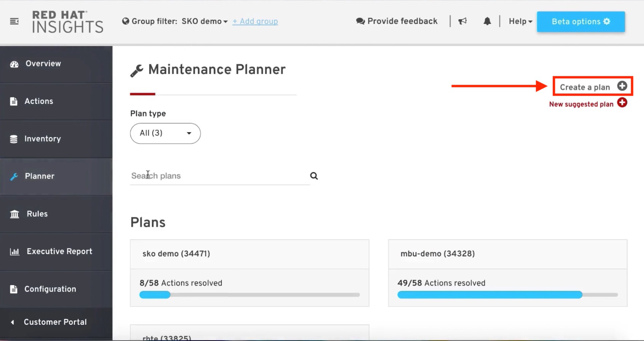Click the plus icon beside Create a plan
The width and height of the screenshot is (644, 341).
click(x=622, y=86)
